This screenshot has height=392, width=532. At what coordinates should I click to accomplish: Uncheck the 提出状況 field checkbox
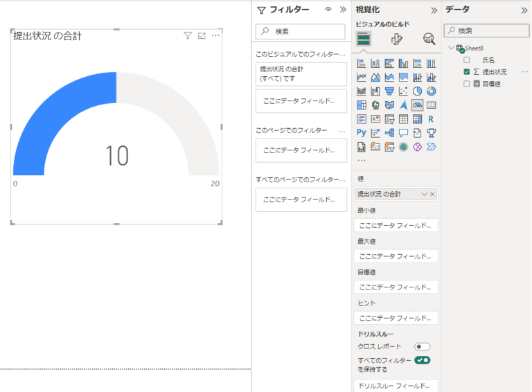[466, 71]
